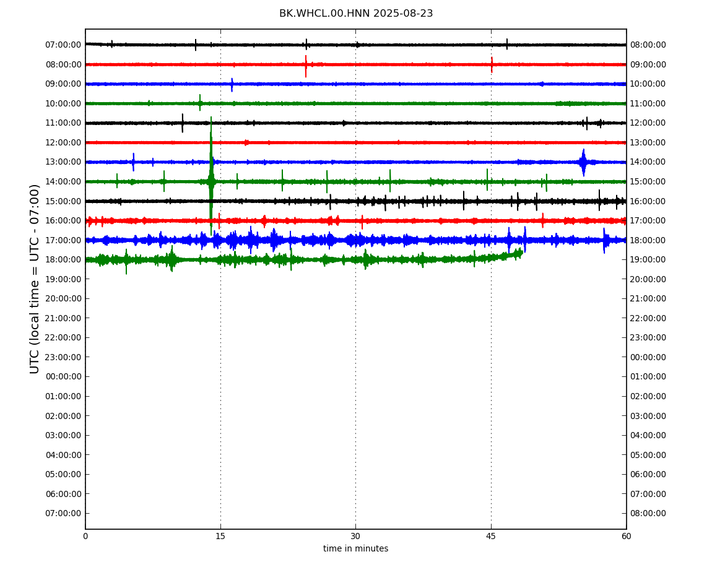The image size is (712, 588).
Task: Click x-axis tick label 0
Action: pos(85,536)
